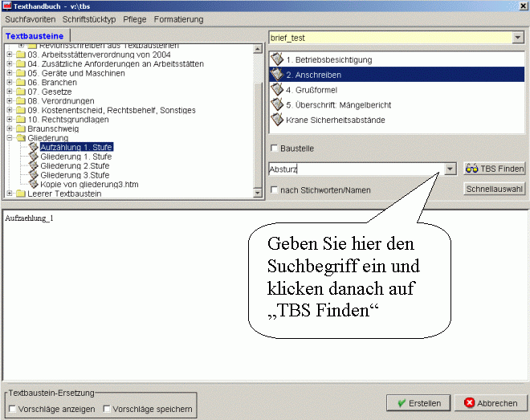
Task: Expand the 07. Gesetze node
Action: point(10,92)
